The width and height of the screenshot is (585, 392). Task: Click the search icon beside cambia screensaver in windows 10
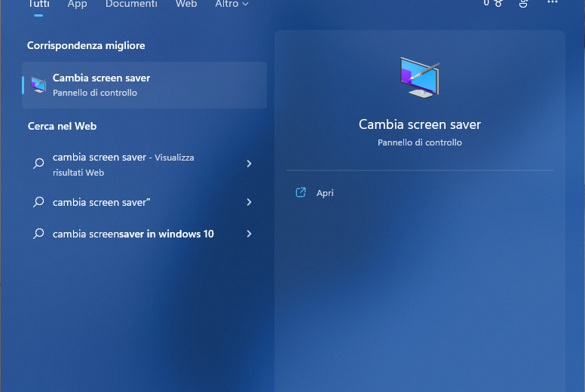[38, 234]
